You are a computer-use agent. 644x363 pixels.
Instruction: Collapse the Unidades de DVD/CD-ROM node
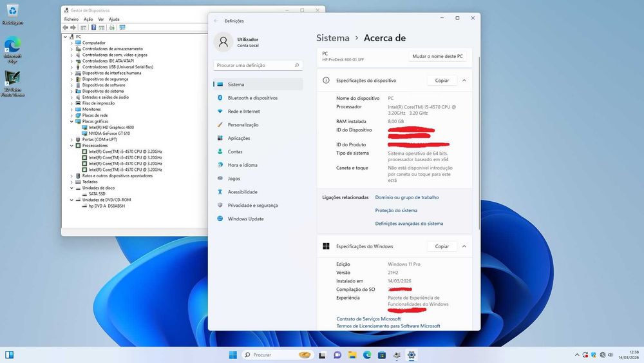click(x=71, y=200)
